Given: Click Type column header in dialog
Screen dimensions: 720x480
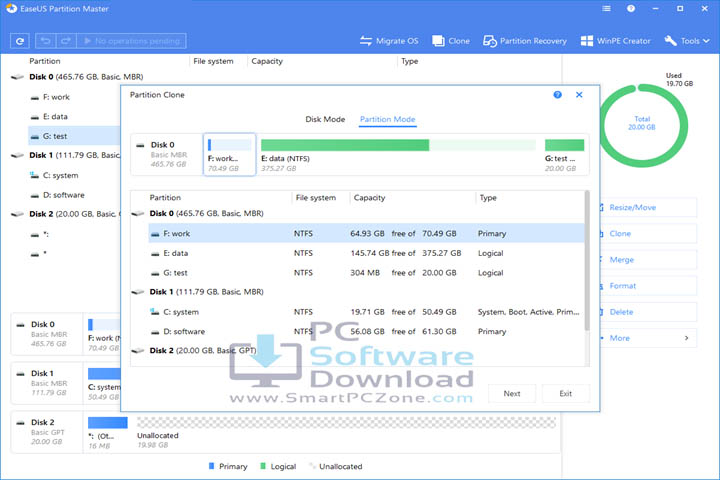Looking at the screenshot, I should pyautogui.click(x=488, y=198).
